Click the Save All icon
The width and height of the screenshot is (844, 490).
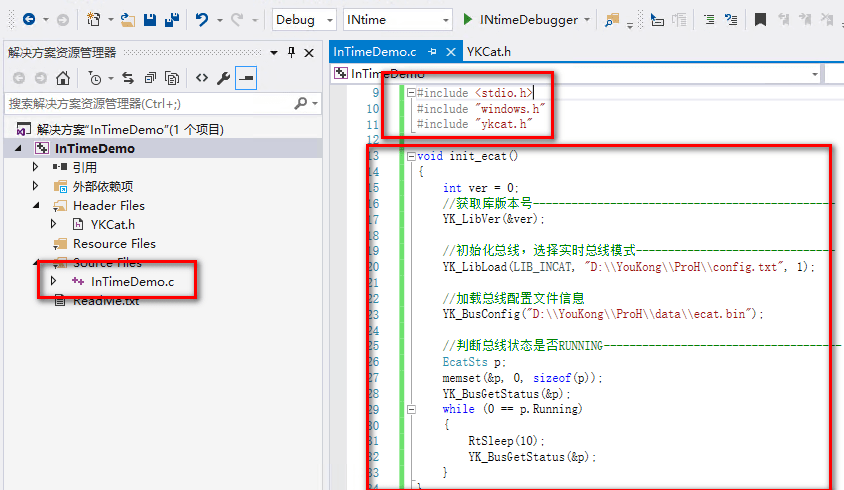pyautogui.click(x=172, y=20)
